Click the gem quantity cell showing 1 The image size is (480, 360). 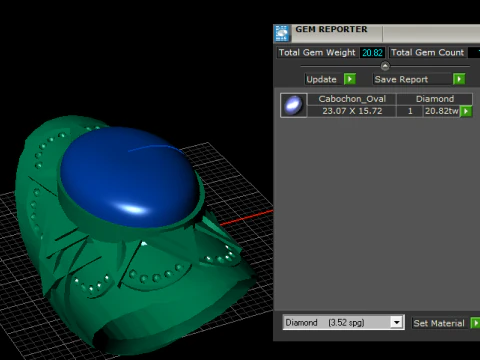[410, 111]
